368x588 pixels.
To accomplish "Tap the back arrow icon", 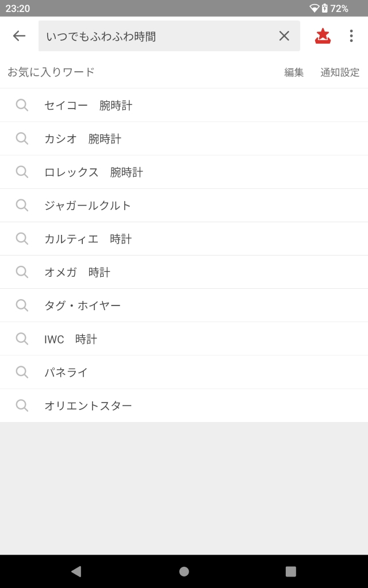I will tap(19, 36).
